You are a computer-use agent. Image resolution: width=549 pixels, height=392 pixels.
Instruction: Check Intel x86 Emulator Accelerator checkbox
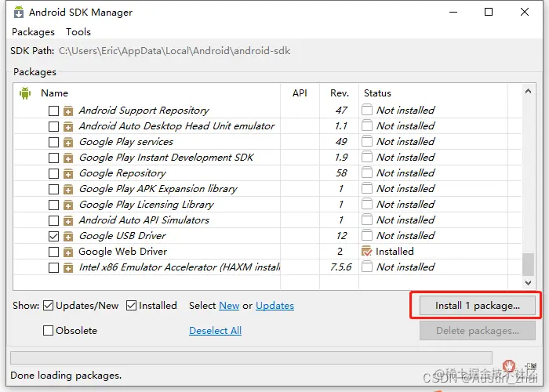coord(53,268)
